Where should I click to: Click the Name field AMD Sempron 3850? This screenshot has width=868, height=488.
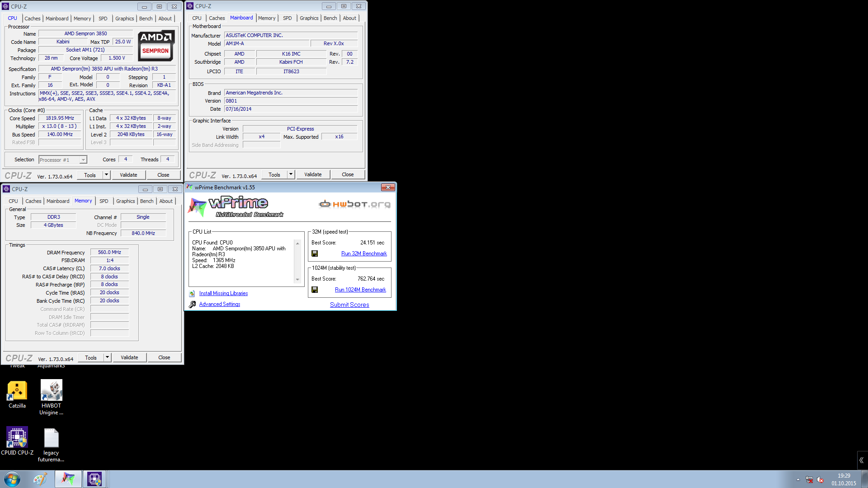85,33
